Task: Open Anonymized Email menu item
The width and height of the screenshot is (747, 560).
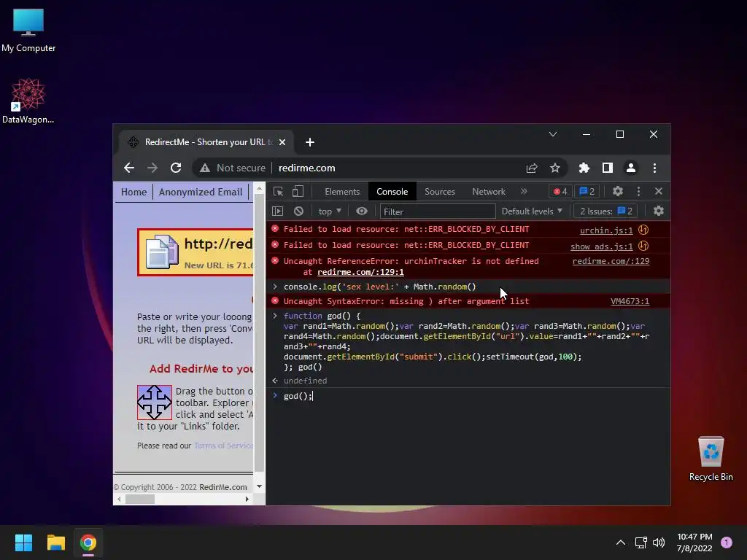Action: click(x=201, y=192)
